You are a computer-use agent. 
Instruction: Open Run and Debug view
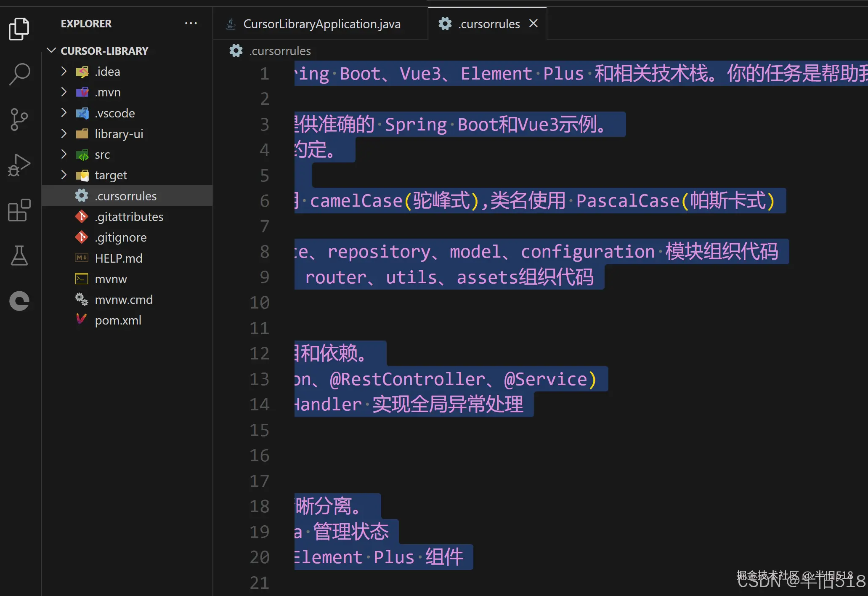pos(19,165)
